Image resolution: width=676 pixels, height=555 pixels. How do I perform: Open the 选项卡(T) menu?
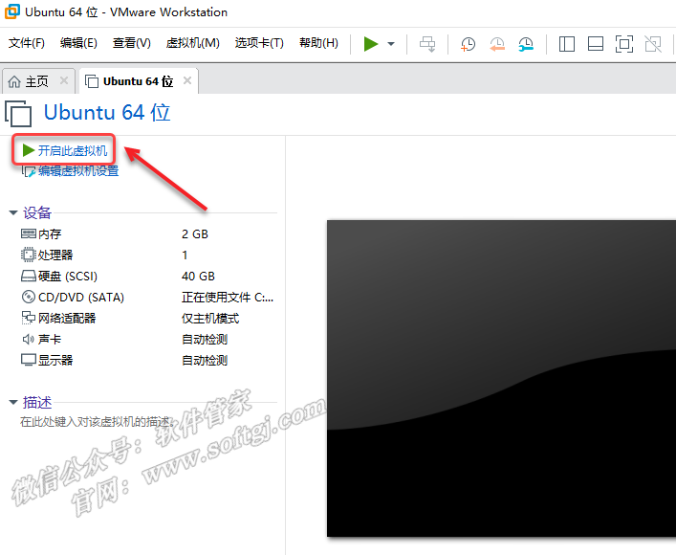click(x=259, y=43)
